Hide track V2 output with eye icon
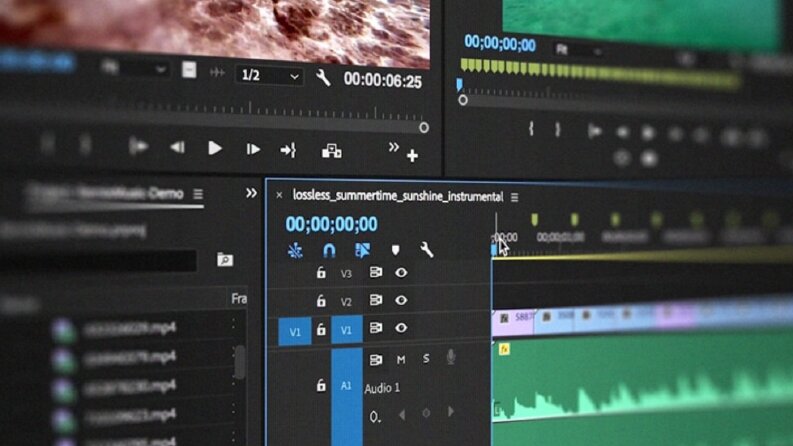The width and height of the screenshot is (793, 446). click(401, 300)
